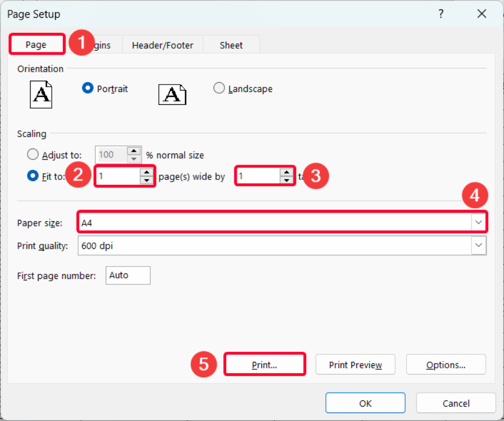Click the First page number field
The width and height of the screenshot is (504, 421).
pyautogui.click(x=127, y=275)
